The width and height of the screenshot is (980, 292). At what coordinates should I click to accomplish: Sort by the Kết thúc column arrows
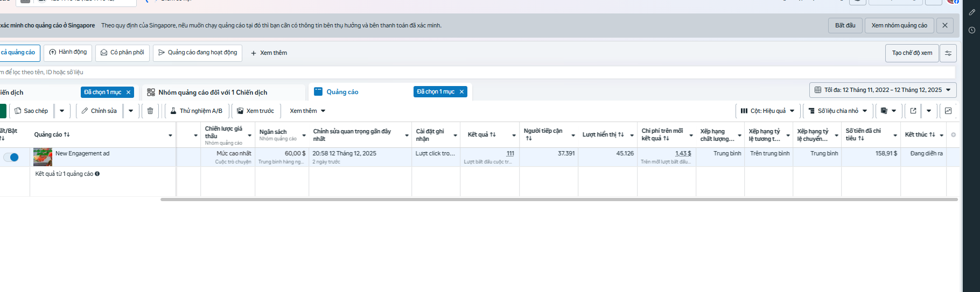click(932, 134)
